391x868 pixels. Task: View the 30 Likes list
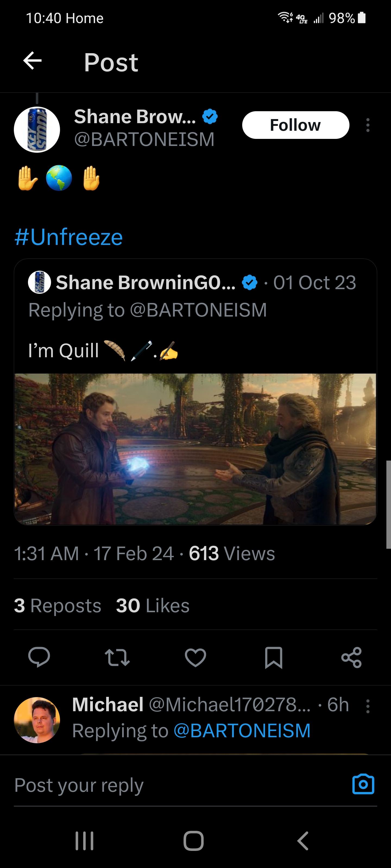[153, 605]
